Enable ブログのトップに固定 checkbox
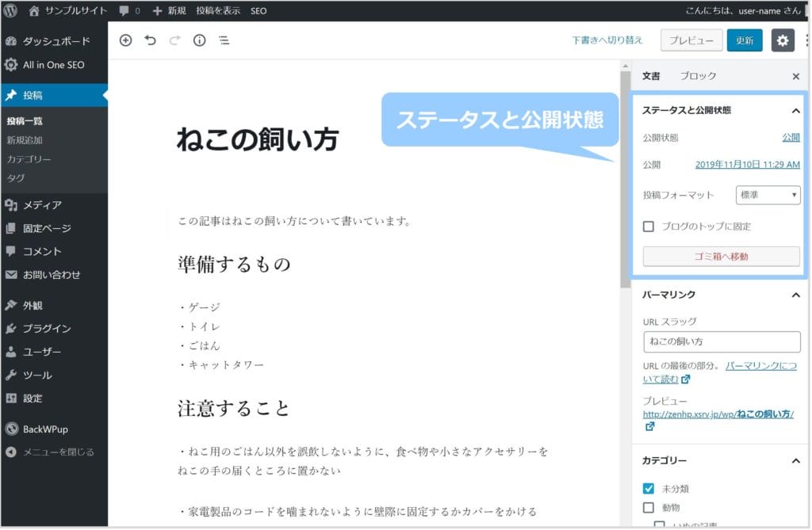Screen dimensions: 812x530 pos(649,227)
